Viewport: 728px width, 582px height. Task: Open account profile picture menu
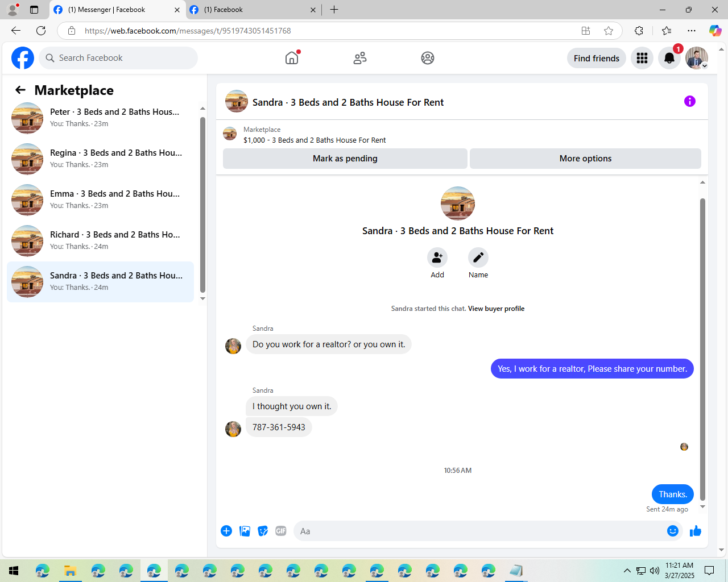click(x=697, y=58)
